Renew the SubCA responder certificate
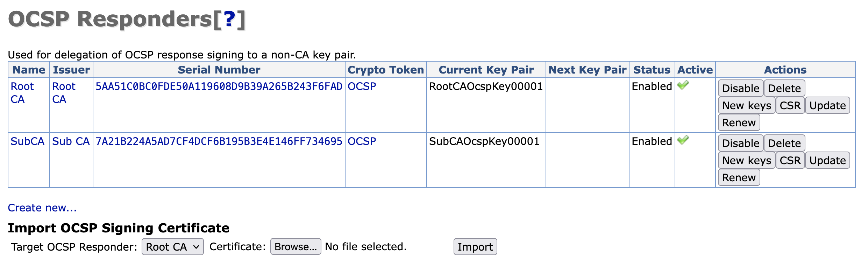 point(739,177)
